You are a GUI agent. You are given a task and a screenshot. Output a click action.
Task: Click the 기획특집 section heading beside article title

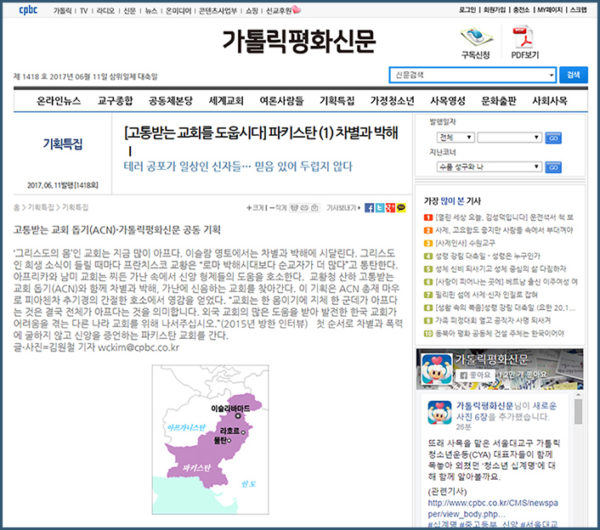coord(63,144)
